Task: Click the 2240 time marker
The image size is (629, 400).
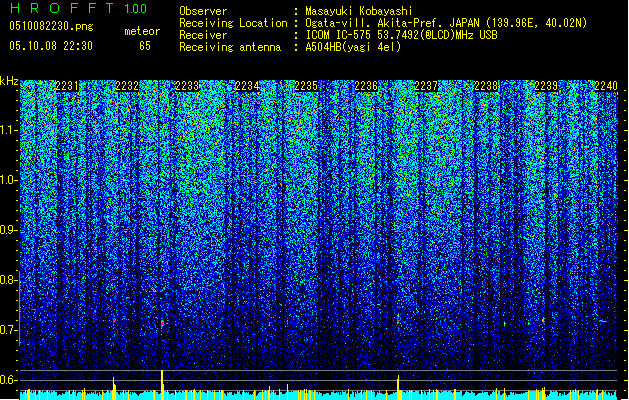Action: click(x=606, y=86)
